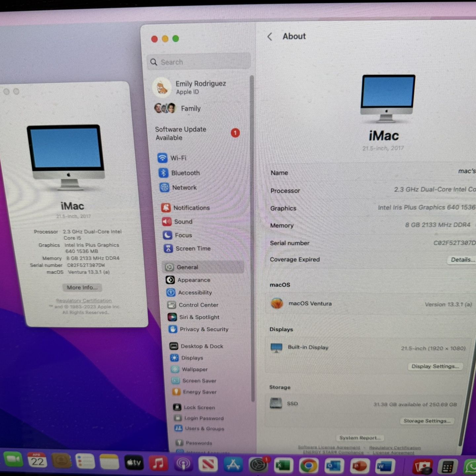The width and height of the screenshot is (476, 476).
Task: Go back from the About page
Action: [x=270, y=36]
